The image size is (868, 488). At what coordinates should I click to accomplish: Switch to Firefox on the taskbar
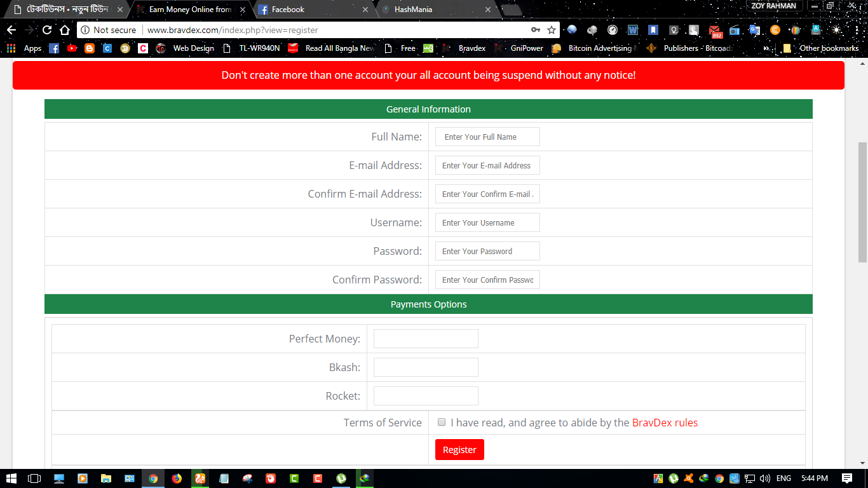pyautogui.click(x=177, y=478)
